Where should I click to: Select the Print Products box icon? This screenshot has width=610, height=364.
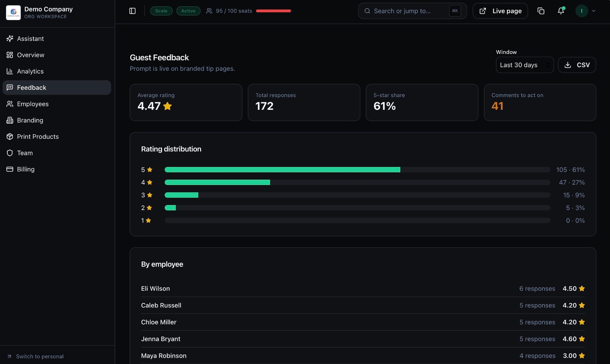(x=10, y=137)
